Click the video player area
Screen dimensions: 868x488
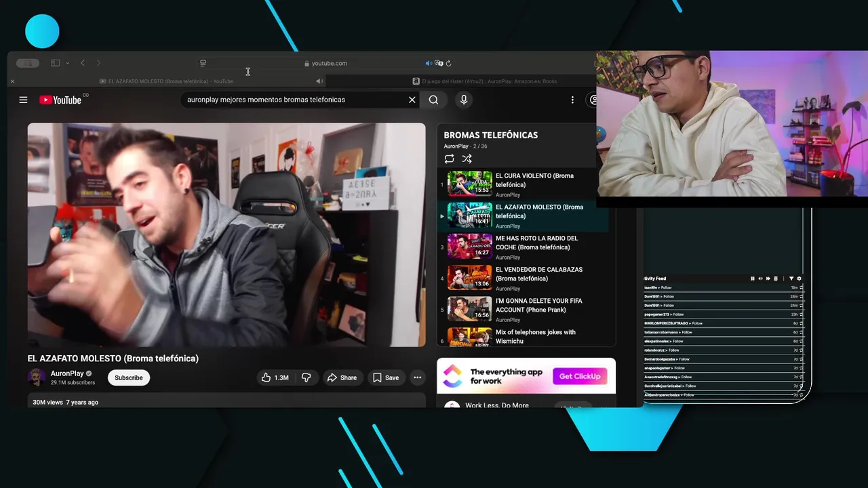click(x=226, y=235)
